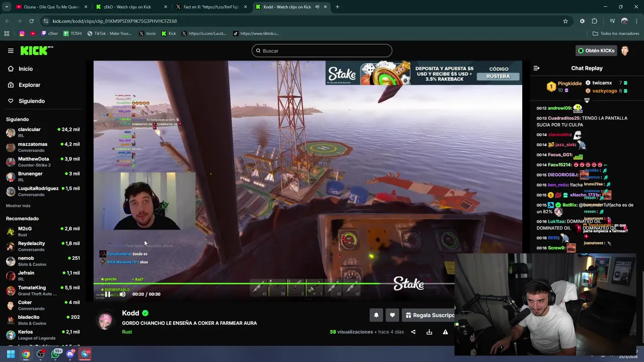This screenshot has height=362, width=644.
Task: Open the Chrome media controls icon
Action: pyautogui.click(x=612, y=21)
